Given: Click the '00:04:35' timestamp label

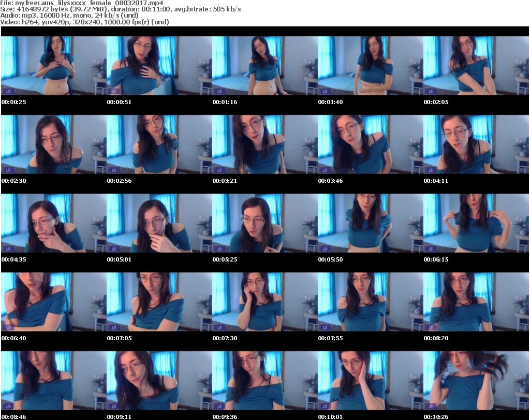Looking at the screenshot, I should tap(14, 259).
